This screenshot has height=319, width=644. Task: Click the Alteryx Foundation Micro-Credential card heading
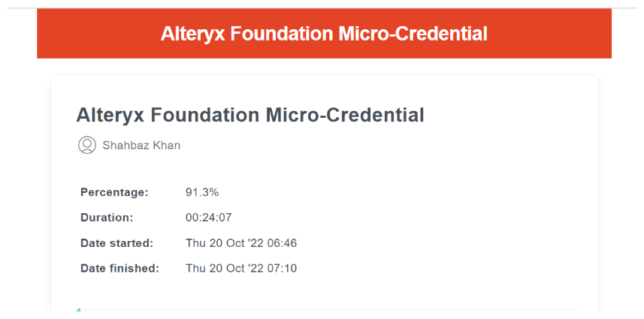pyautogui.click(x=250, y=115)
